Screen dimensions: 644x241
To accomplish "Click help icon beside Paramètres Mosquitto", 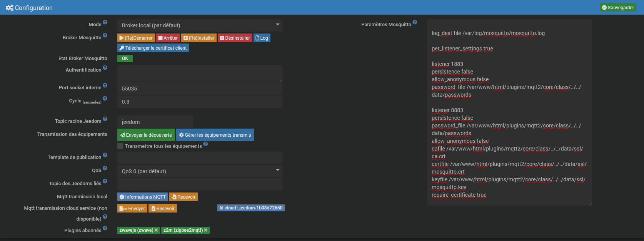I will click(x=415, y=22).
